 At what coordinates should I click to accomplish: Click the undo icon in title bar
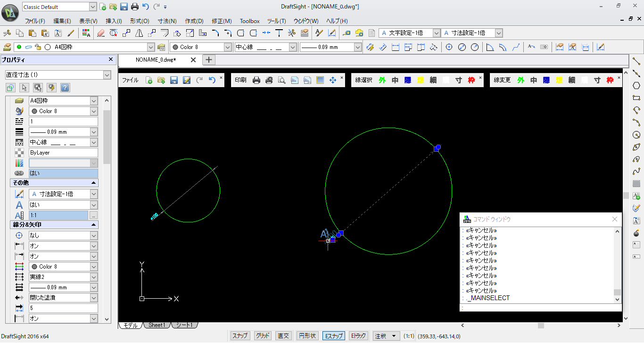[145, 7]
